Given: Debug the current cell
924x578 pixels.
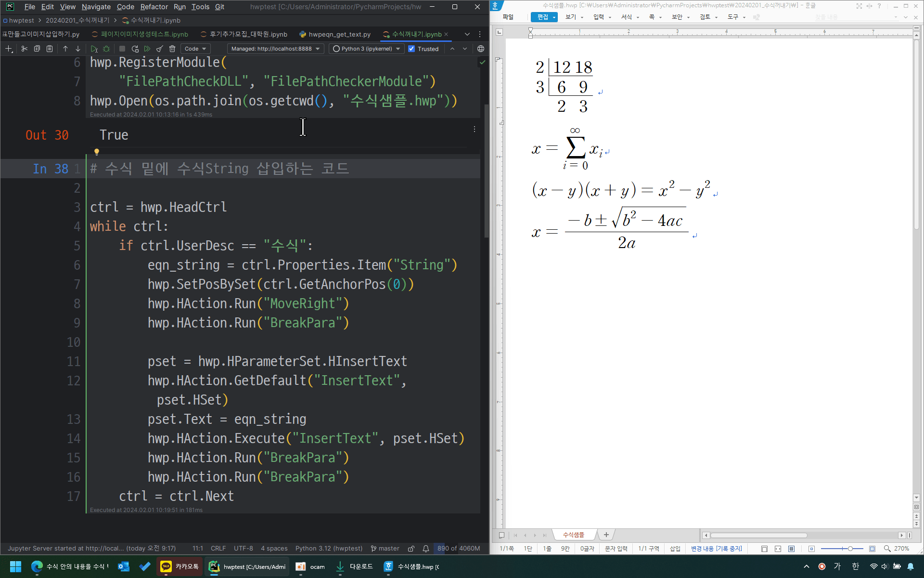Looking at the screenshot, I should [106, 49].
